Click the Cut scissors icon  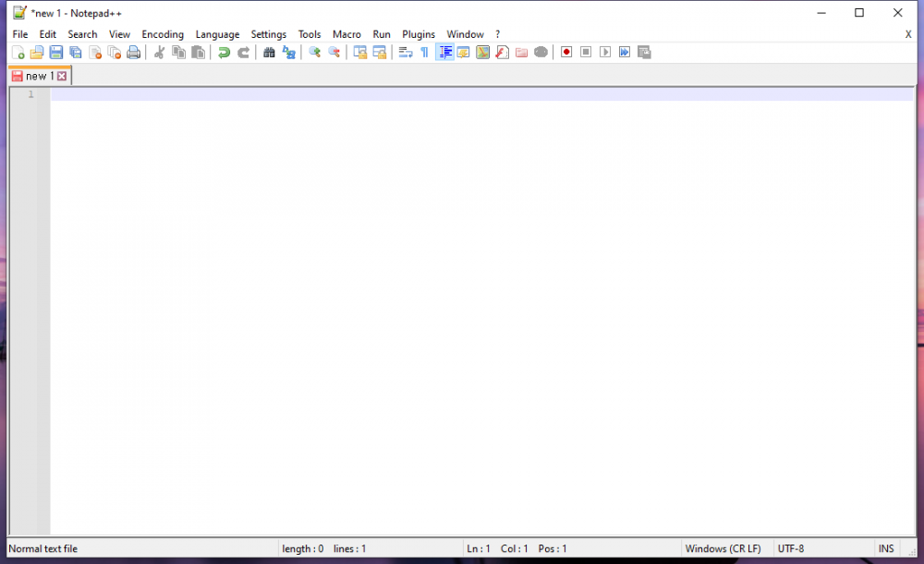click(x=159, y=53)
